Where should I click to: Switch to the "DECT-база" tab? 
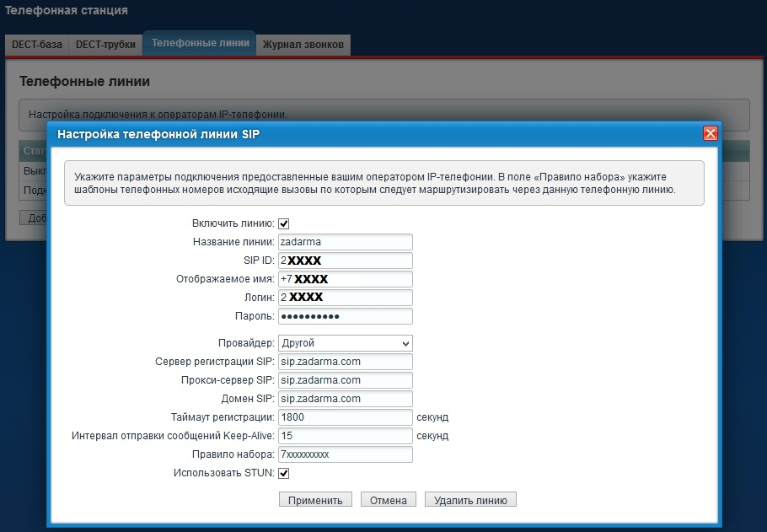click(x=37, y=45)
